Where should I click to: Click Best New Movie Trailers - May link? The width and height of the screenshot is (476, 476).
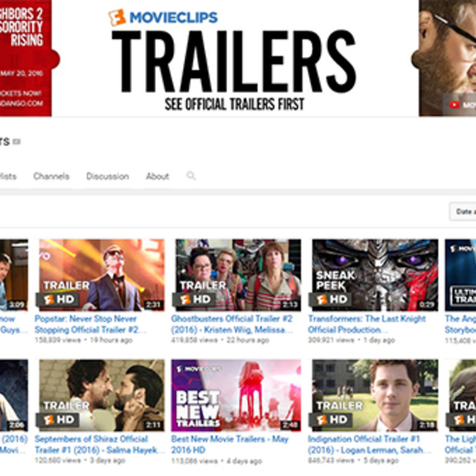[x=230, y=444]
